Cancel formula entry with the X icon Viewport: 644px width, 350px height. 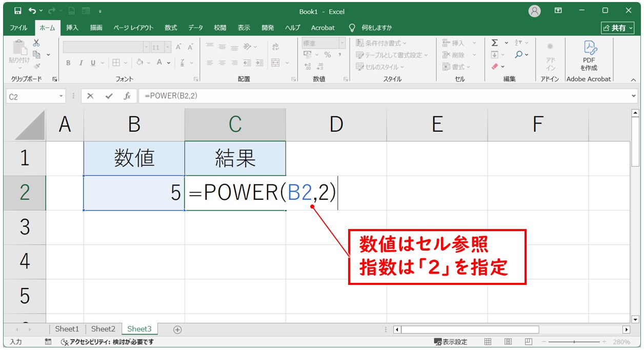(x=90, y=96)
